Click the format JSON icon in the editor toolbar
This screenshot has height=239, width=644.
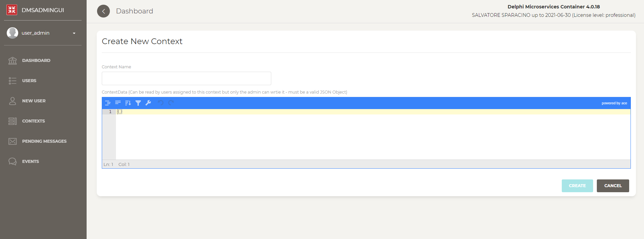point(108,103)
